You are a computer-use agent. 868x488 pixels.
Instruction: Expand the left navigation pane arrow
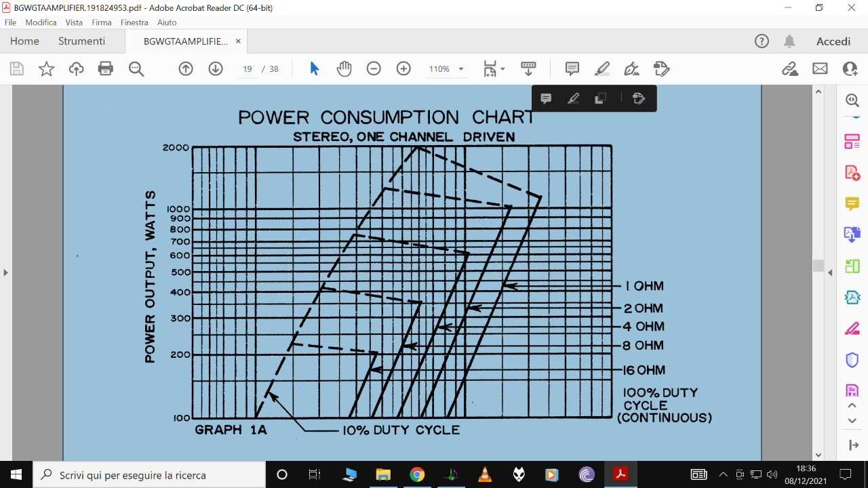[x=5, y=272]
